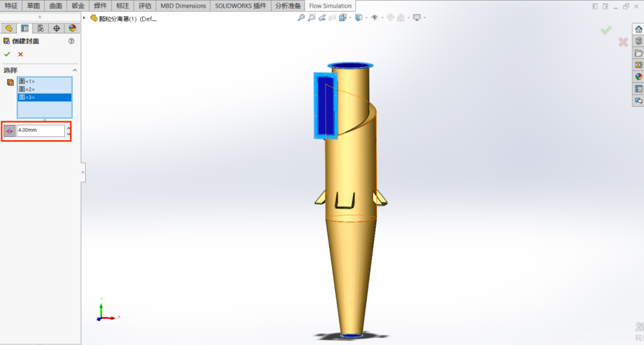Switch to the 特征 ribbon tab

11,6
